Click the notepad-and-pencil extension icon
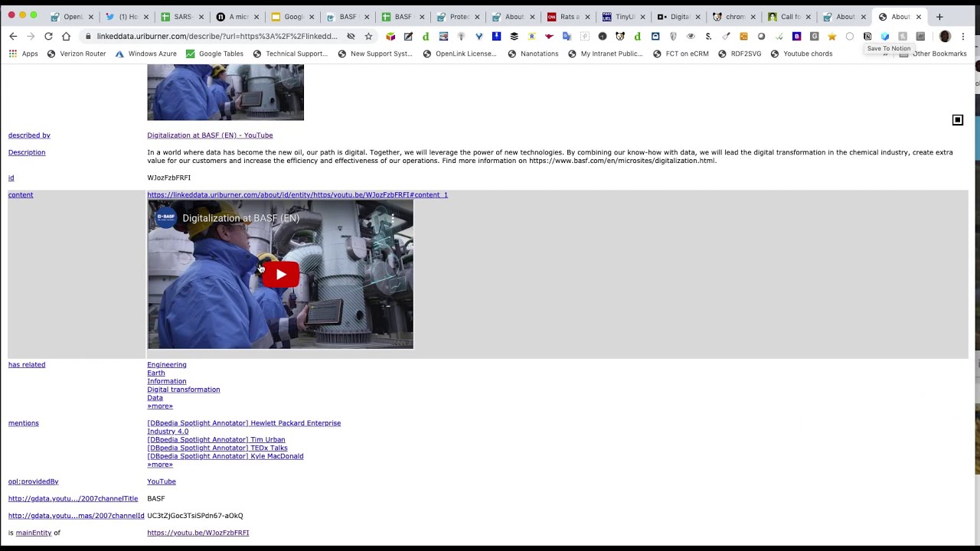This screenshot has width=980, height=551. click(x=408, y=36)
